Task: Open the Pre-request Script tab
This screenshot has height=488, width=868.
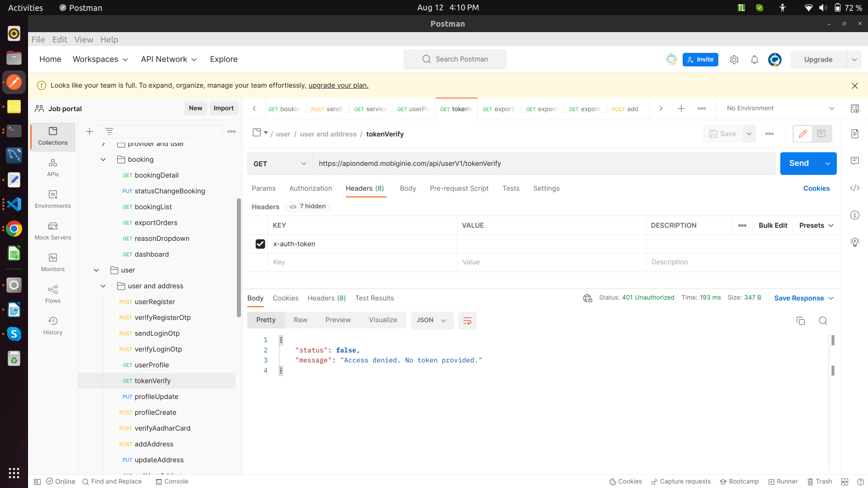Action: (x=459, y=188)
